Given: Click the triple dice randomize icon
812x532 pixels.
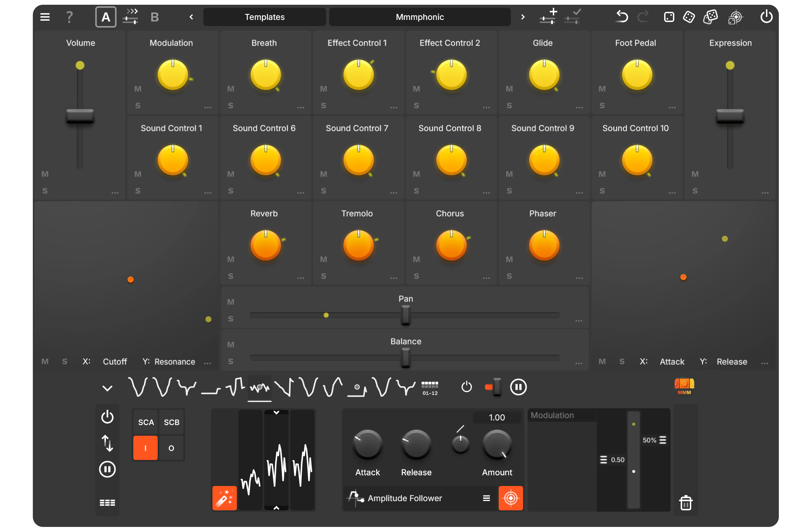Looking at the screenshot, I should [x=710, y=17].
